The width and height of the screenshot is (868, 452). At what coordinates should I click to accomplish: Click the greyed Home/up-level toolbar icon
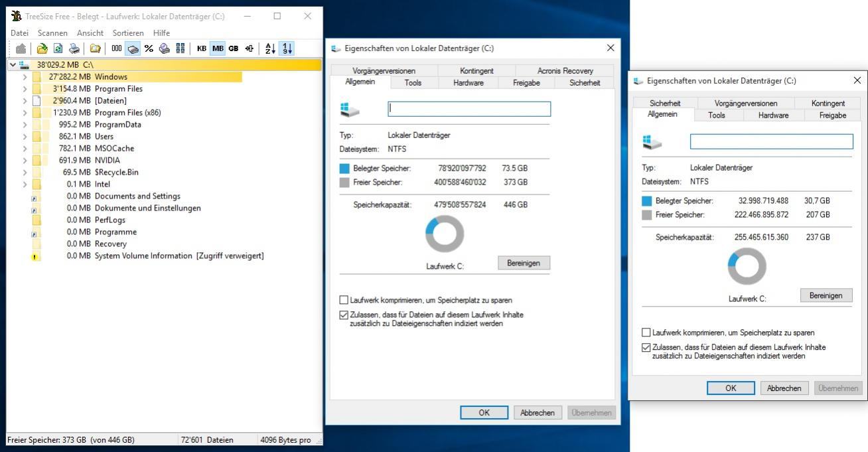(x=21, y=48)
